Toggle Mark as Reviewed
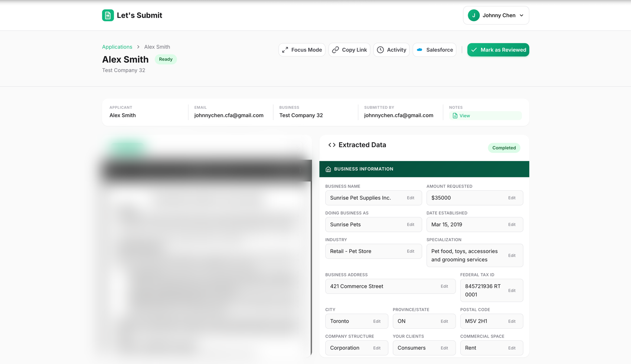This screenshot has height=364, width=631. (x=498, y=50)
